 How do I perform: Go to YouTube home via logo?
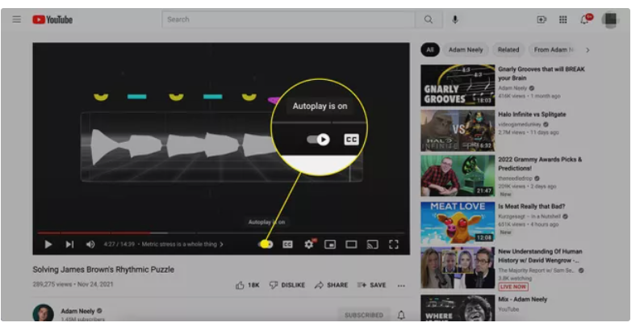(52, 19)
